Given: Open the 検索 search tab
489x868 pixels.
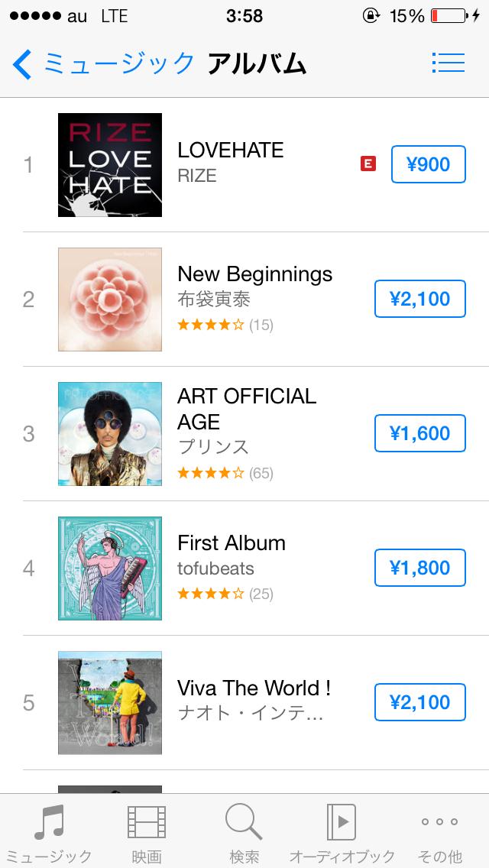Looking at the screenshot, I should point(244,833).
